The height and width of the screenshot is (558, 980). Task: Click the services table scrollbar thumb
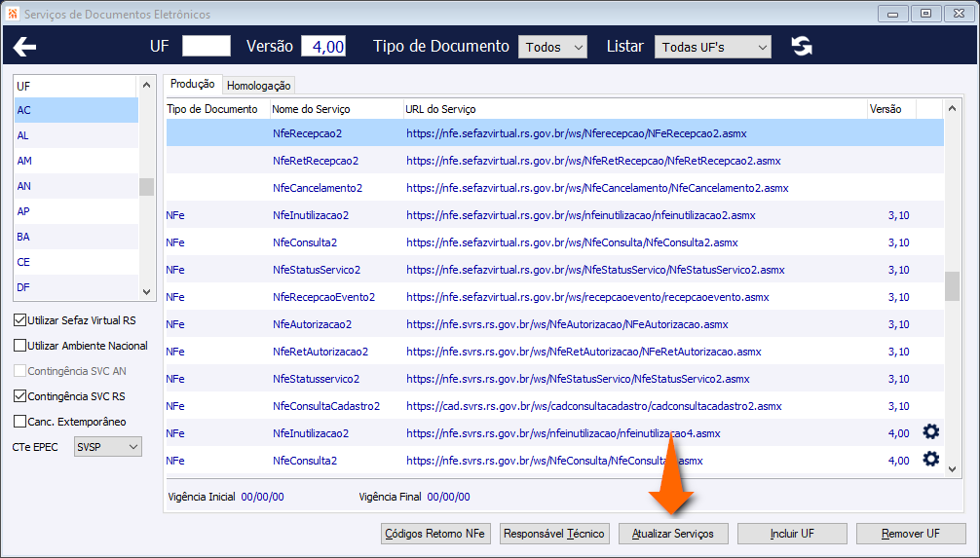pos(951,286)
